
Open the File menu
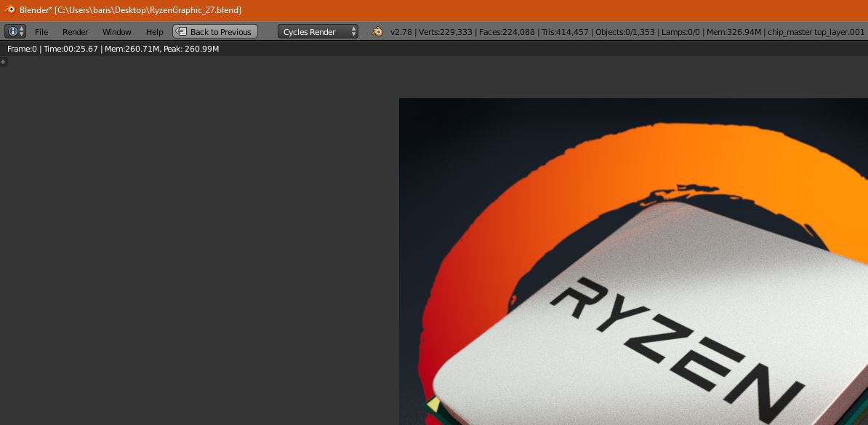(x=41, y=32)
